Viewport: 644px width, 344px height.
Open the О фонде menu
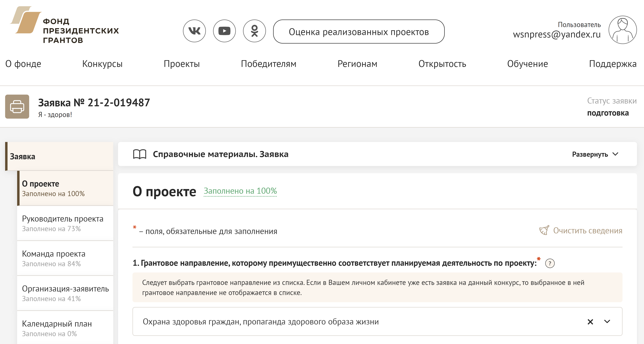pyautogui.click(x=23, y=64)
